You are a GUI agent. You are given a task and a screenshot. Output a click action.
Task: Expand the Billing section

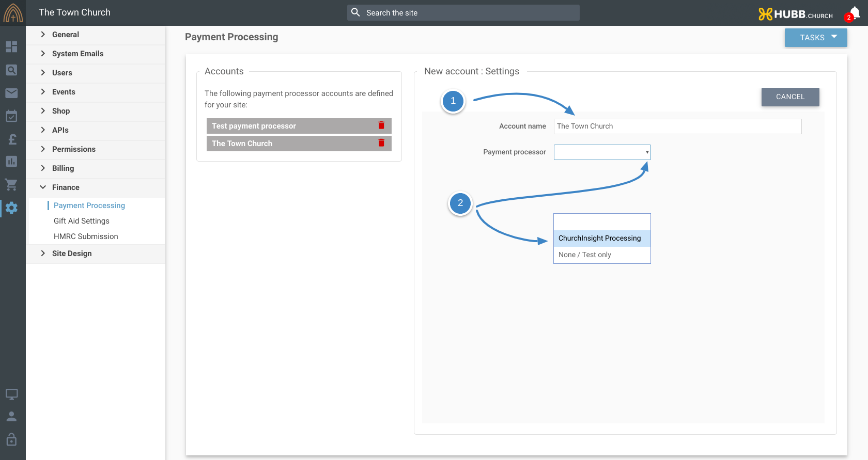tap(96, 168)
